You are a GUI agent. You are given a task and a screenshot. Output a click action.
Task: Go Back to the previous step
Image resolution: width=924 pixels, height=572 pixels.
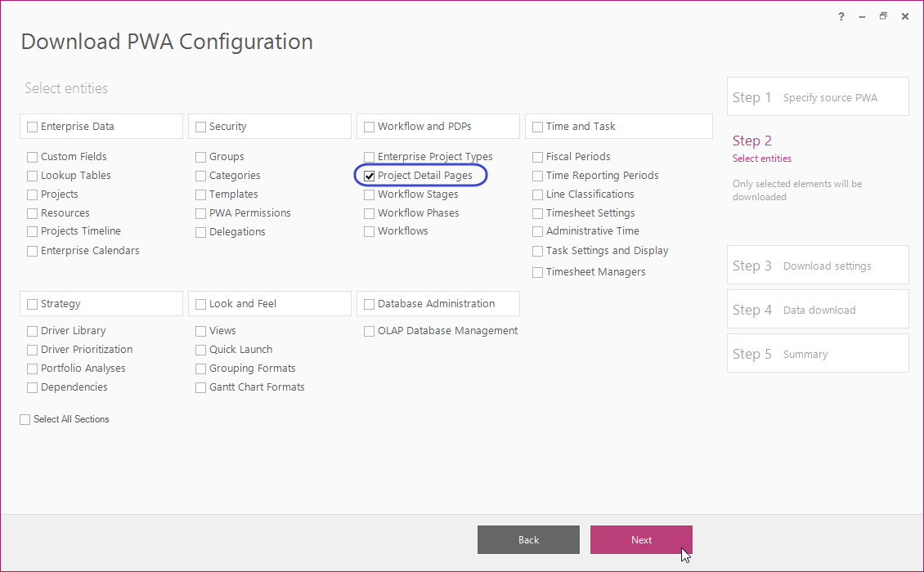click(x=528, y=539)
